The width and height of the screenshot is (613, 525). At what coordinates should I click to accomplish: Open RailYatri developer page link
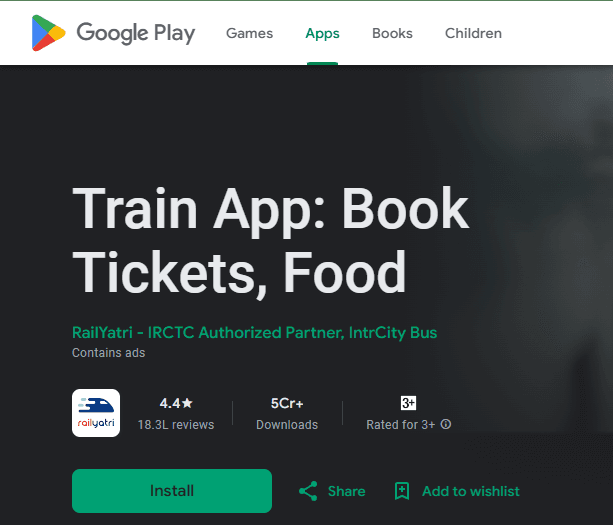point(255,333)
